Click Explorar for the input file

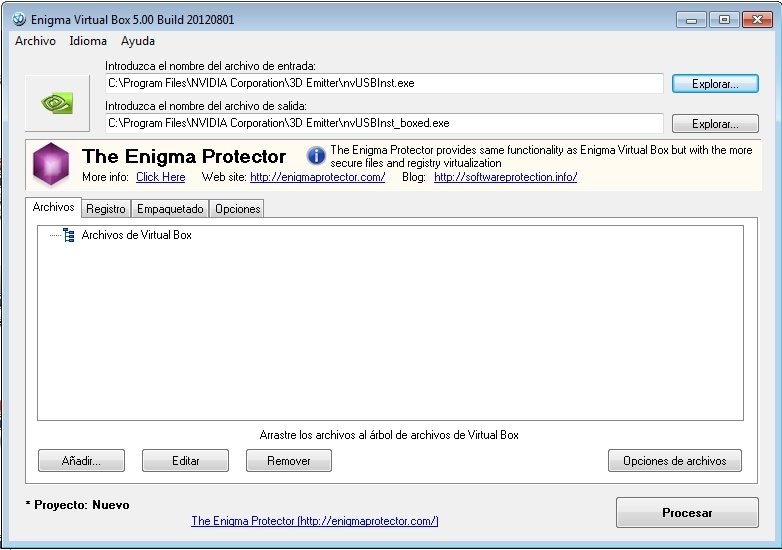pyautogui.click(x=715, y=84)
